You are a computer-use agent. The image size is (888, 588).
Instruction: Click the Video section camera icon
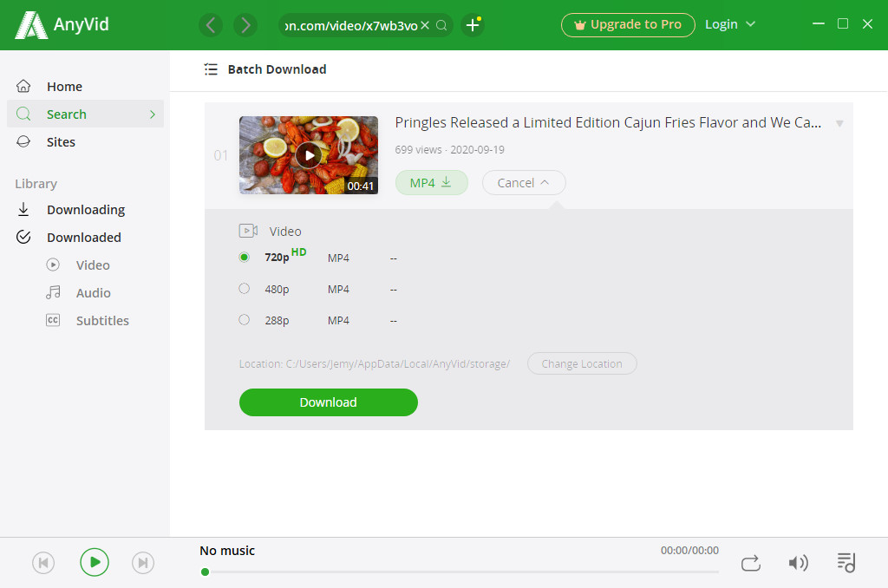tap(248, 231)
